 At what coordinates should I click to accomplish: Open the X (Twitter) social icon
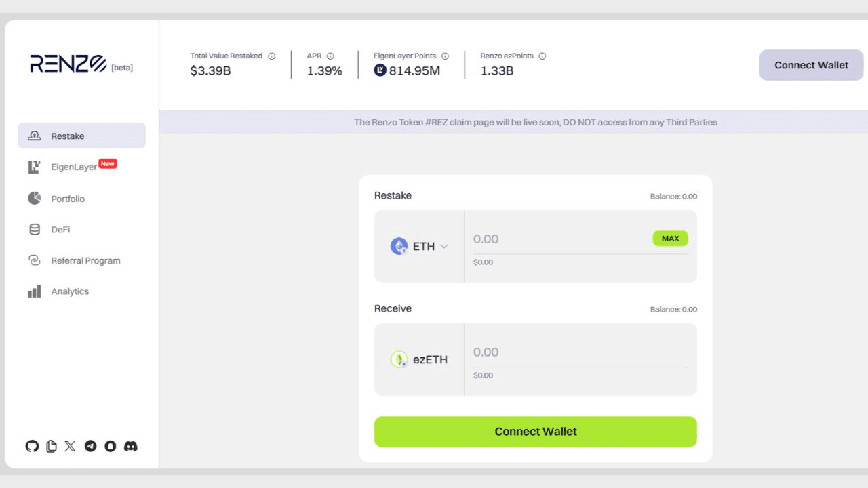click(x=71, y=446)
